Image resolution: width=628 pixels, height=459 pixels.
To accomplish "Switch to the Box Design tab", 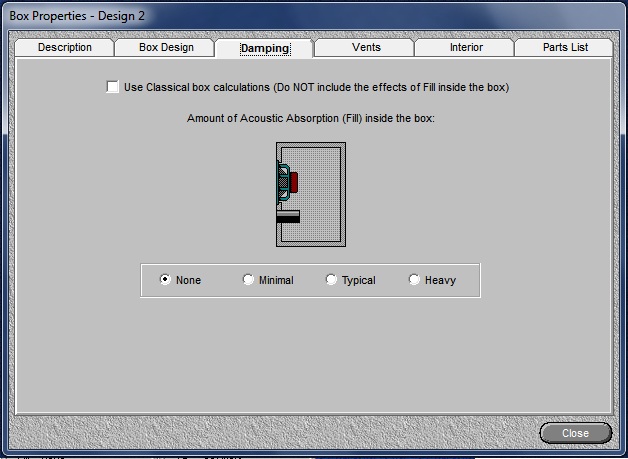I will tap(166, 48).
